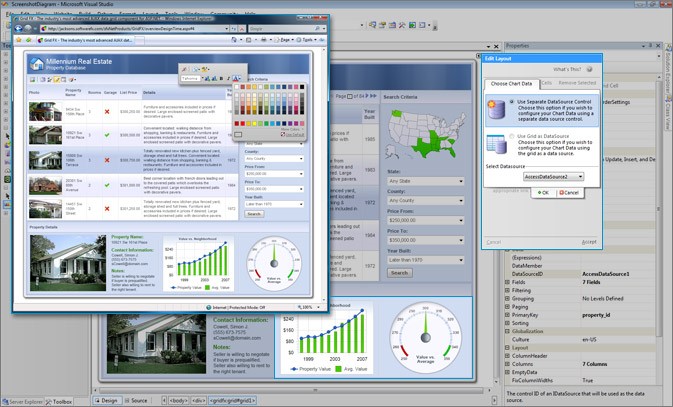Click the red X Garage icon in first property row
The height and width of the screenshot is (407, 673).
(x=107, y=112)
